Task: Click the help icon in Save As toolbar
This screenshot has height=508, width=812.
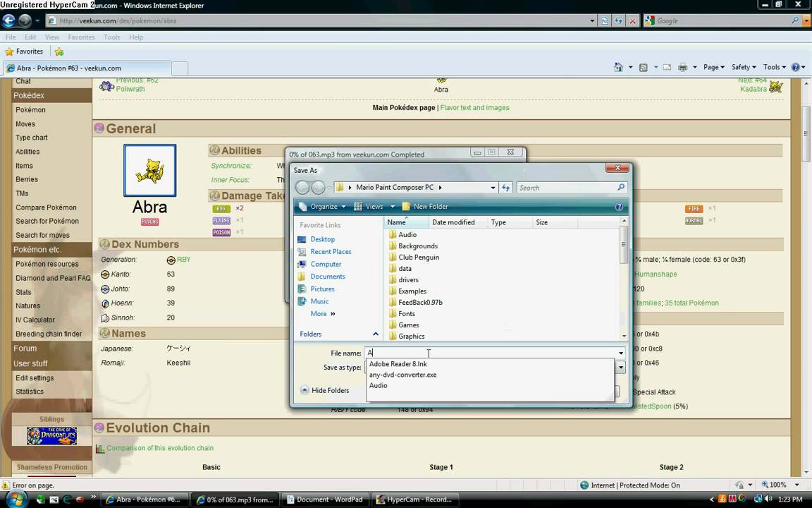Action: coord(619,207)
